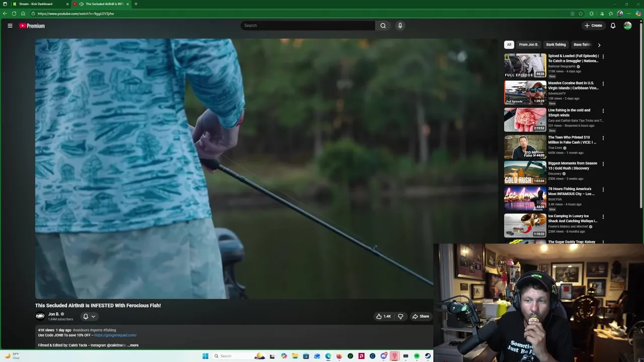Open Spiced & Loaded video thumbnail

pyautogui.click(x=525, y=65)
